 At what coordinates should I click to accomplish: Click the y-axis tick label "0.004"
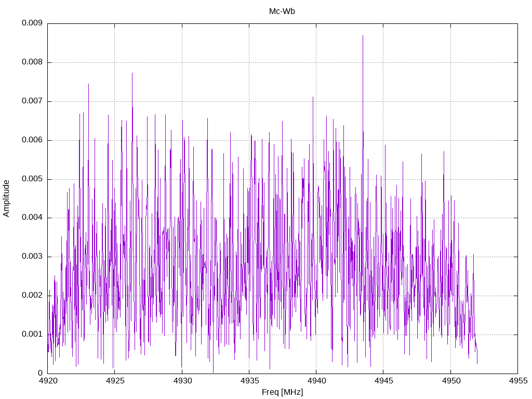[x=32, y=218]
